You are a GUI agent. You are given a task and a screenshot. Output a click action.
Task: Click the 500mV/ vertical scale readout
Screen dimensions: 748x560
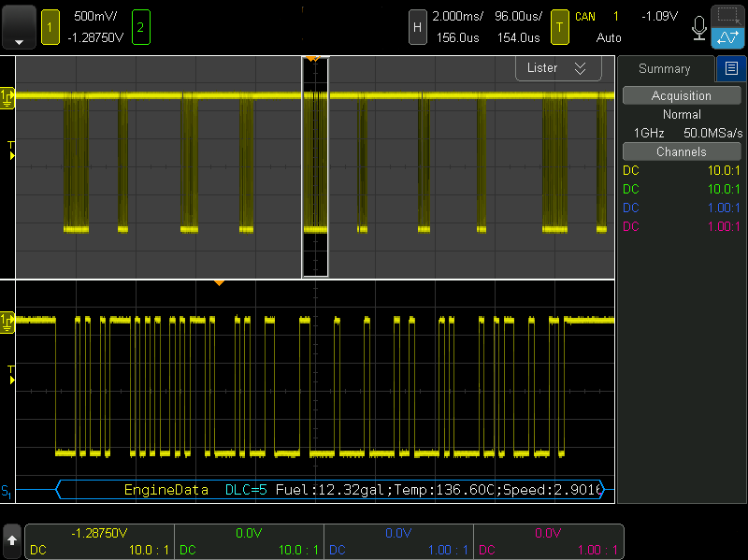[95, 17]
